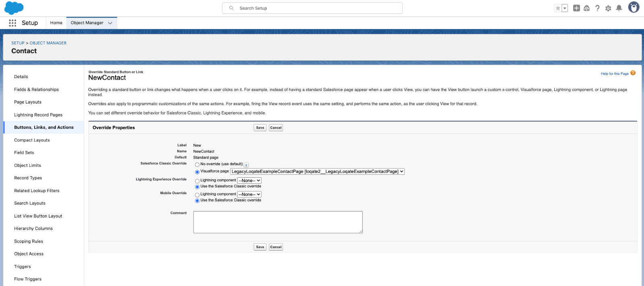The image size is (644, 286).
Task: Open Search Layouts in the sidebar
Action: point(30,203)
